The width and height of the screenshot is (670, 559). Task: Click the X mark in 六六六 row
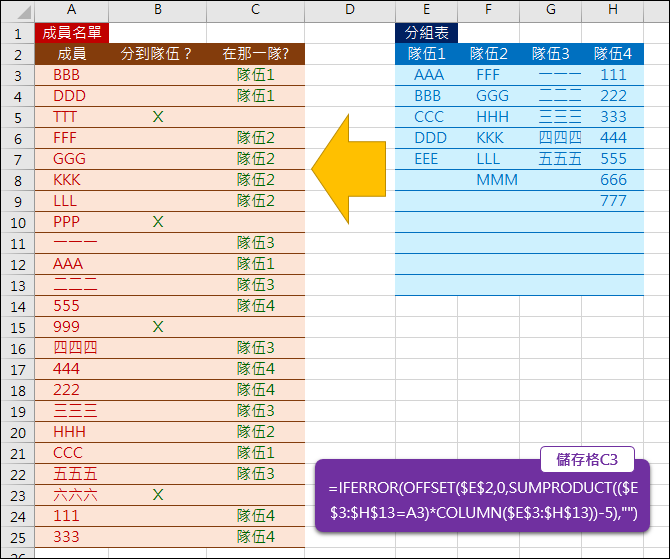(158, 495)
